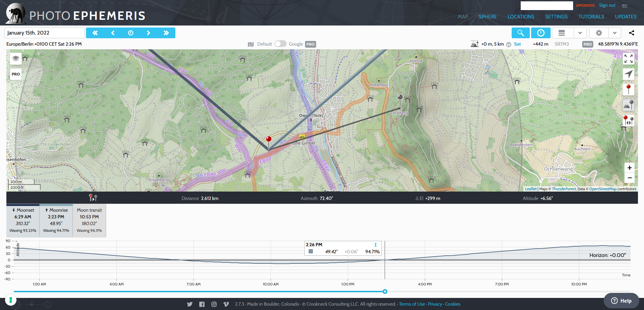The image size is (644, 310).
Task: Open the UPDATES menu item
Action: point(626,16)
